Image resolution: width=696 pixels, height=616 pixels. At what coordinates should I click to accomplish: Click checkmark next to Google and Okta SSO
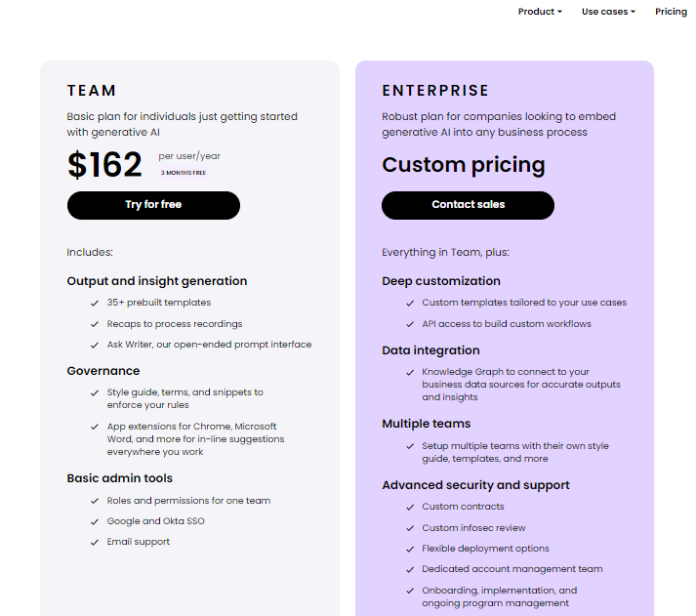pyautogui.click(x=95, y=521)
